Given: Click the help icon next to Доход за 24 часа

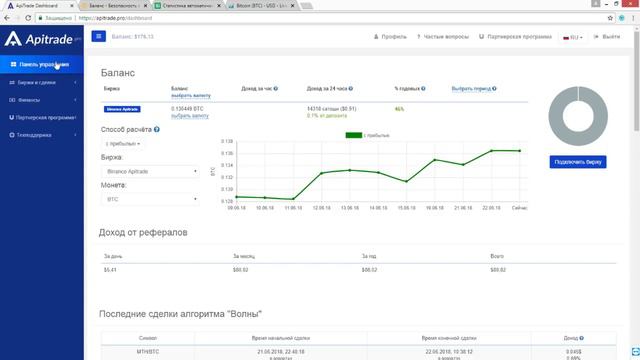Looking at the screenshot, I should (351, 89).
